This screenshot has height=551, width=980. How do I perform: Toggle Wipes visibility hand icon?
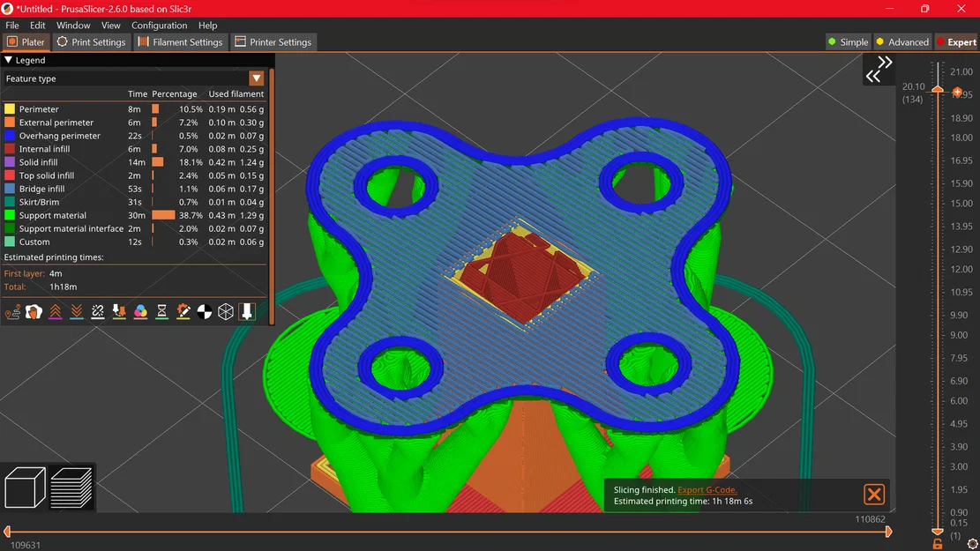(34, 312)
